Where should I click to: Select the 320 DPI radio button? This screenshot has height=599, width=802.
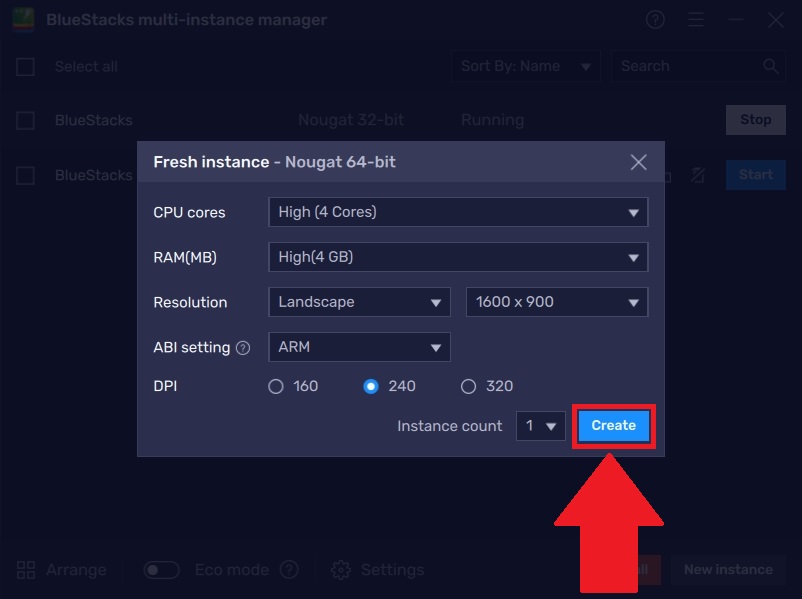(x=468, y=386)
